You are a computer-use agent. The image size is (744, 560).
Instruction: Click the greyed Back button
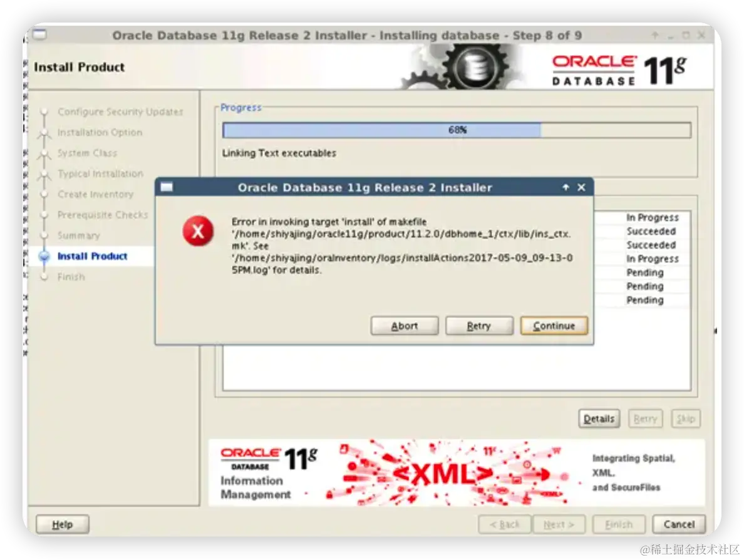[x=504, y=524]
